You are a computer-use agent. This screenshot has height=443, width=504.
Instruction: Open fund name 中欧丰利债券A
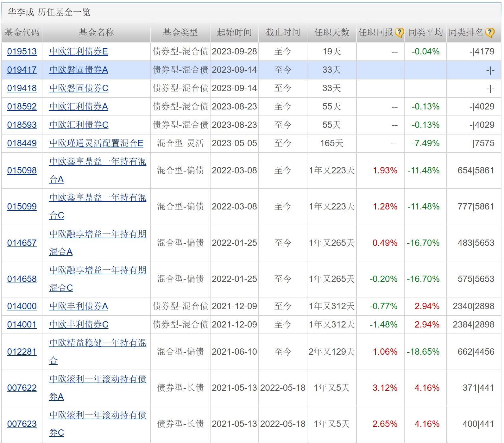click(79, 306)
